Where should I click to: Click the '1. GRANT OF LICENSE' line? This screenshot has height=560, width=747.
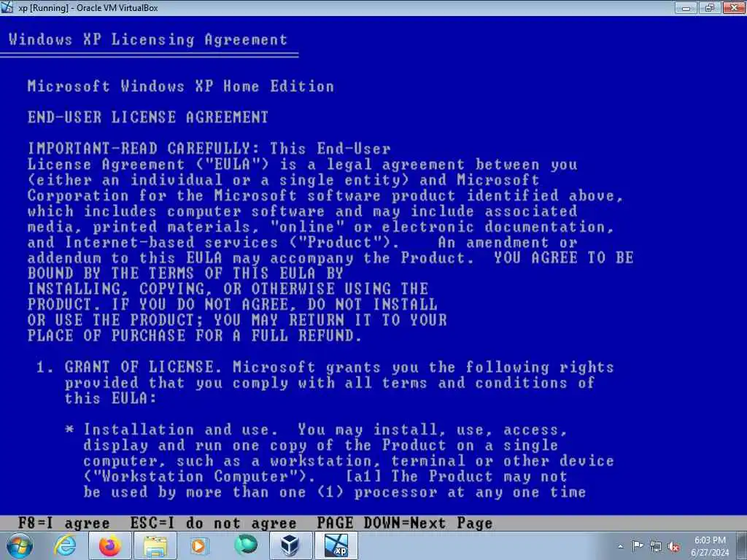pos(325,367)
